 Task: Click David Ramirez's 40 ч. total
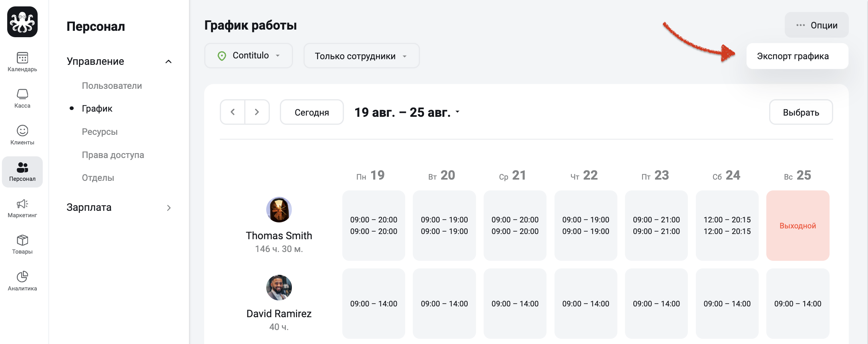point(279,327)
